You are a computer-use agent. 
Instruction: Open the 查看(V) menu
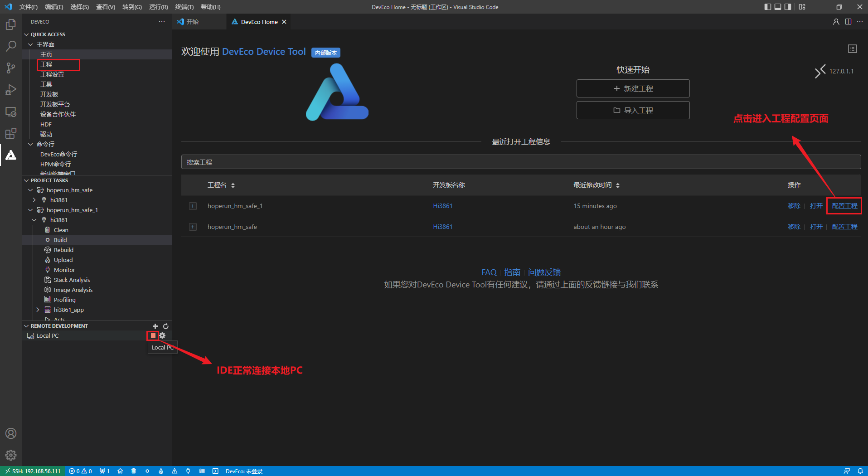pyautogui.click(x=106, y=7)
